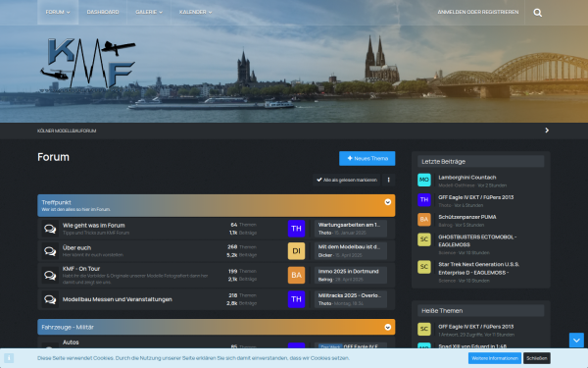This screenshot has height=368, width=588.
Task: Open the Forum dropdown menu
Action: tap(58, 12)
